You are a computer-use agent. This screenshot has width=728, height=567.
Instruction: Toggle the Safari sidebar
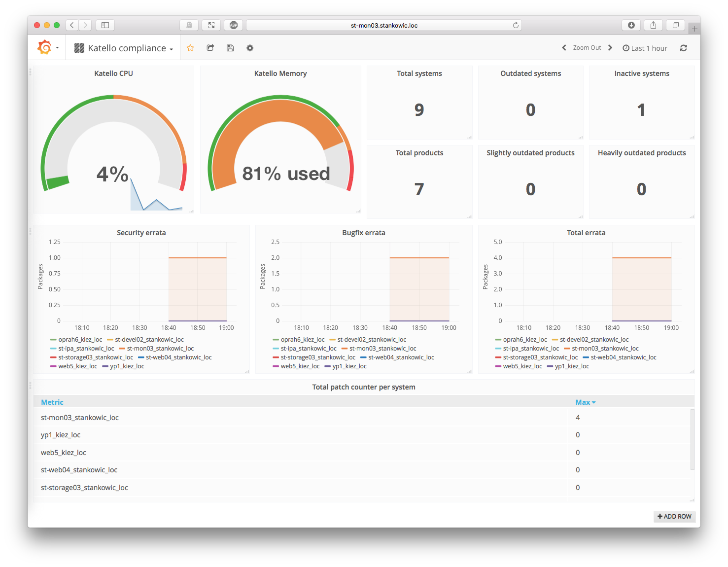tap(105, 25)
